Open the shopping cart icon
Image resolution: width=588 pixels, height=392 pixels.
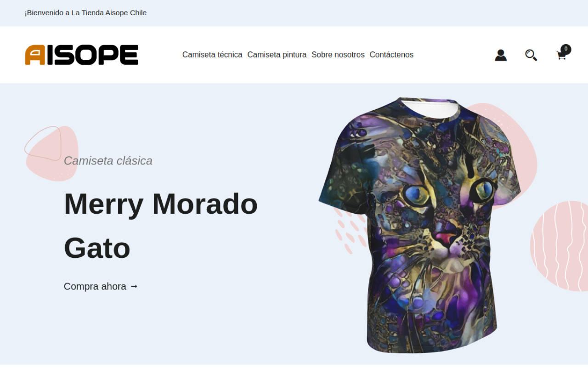561,56
